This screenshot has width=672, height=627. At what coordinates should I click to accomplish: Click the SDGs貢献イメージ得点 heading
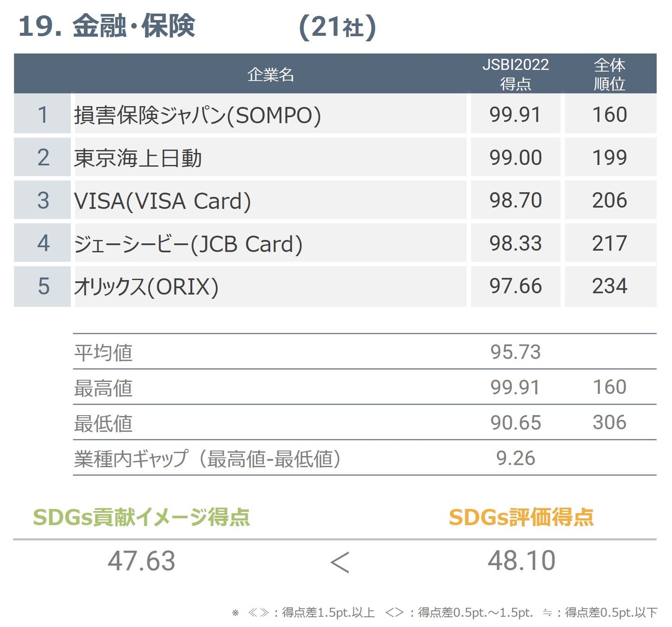(x=142, y=517)
